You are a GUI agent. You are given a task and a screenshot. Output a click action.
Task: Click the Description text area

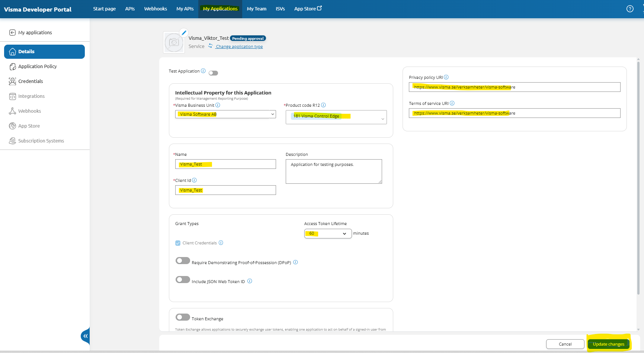[x=334, y=171]
